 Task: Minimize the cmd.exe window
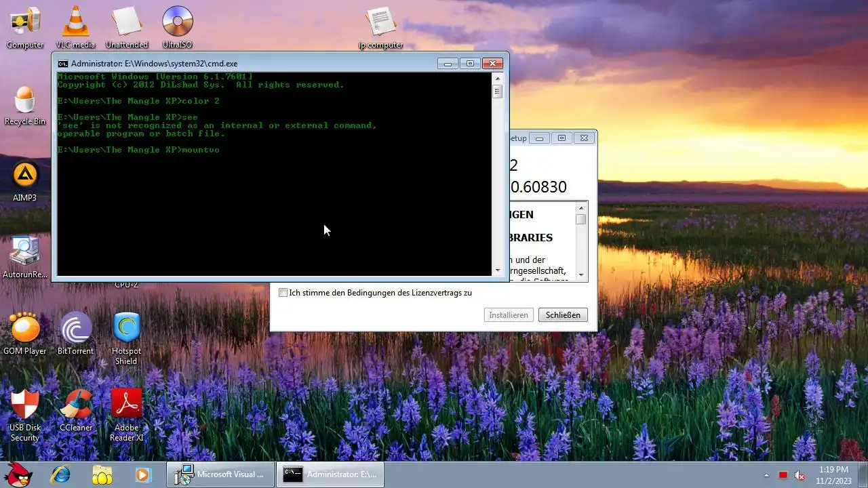tap(447, 64)
